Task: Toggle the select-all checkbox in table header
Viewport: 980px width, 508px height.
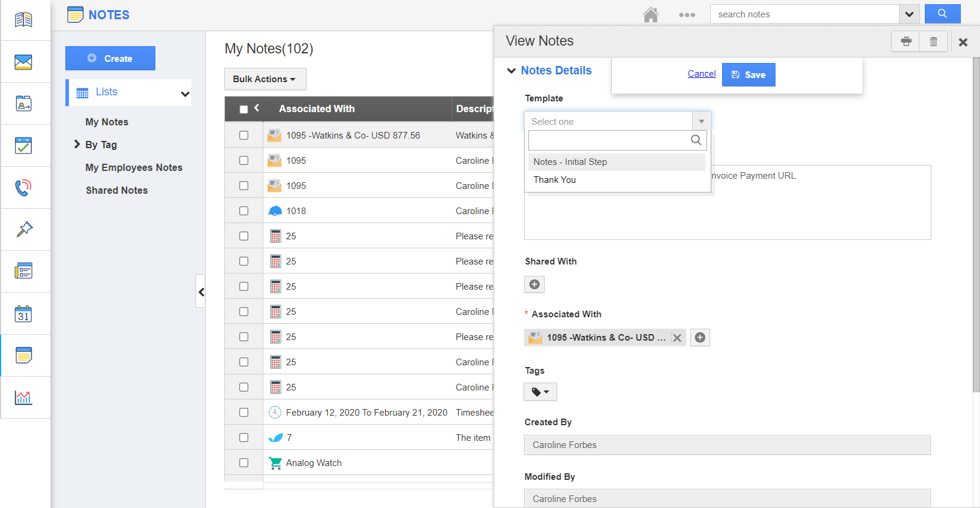Action: (244, 109)
